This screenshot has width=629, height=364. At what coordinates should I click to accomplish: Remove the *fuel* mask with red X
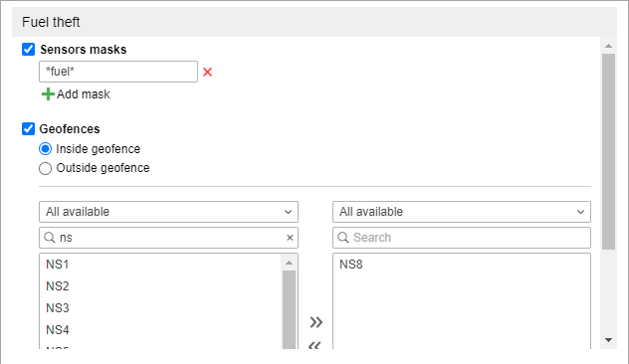[x=207, y=73]
